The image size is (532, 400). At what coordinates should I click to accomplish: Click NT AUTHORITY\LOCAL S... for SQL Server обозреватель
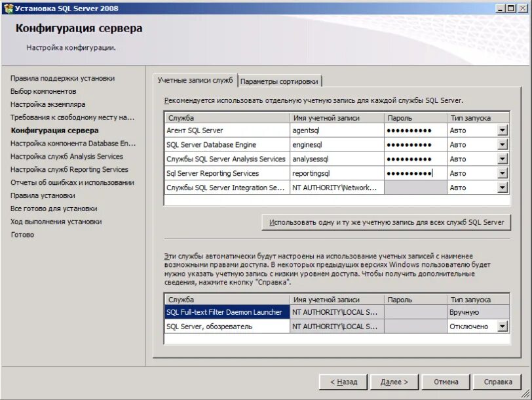coord(337,327)
